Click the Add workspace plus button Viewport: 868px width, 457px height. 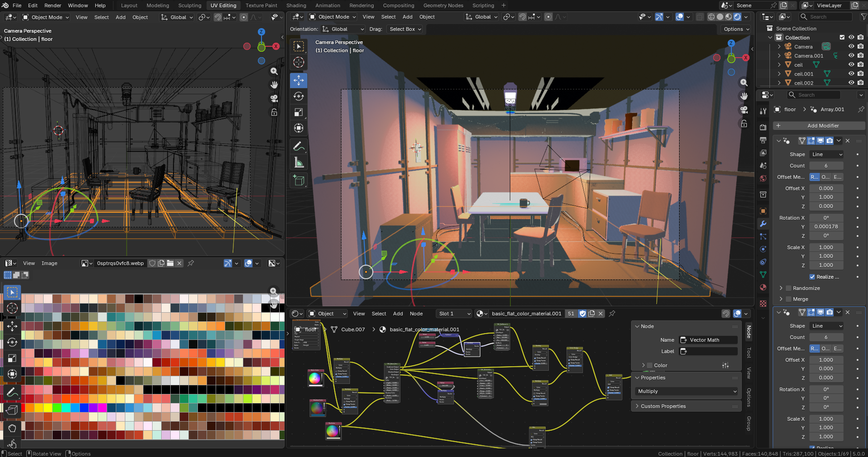(503, 5)
